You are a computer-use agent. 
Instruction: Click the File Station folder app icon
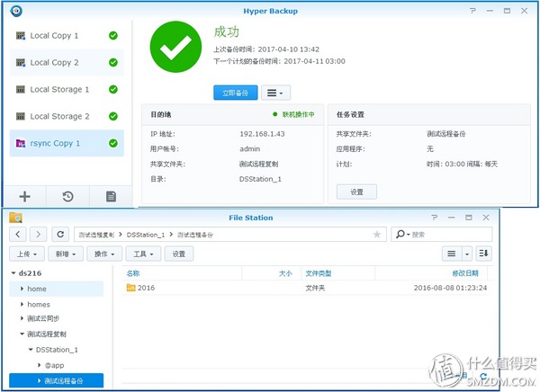point(16,218)
